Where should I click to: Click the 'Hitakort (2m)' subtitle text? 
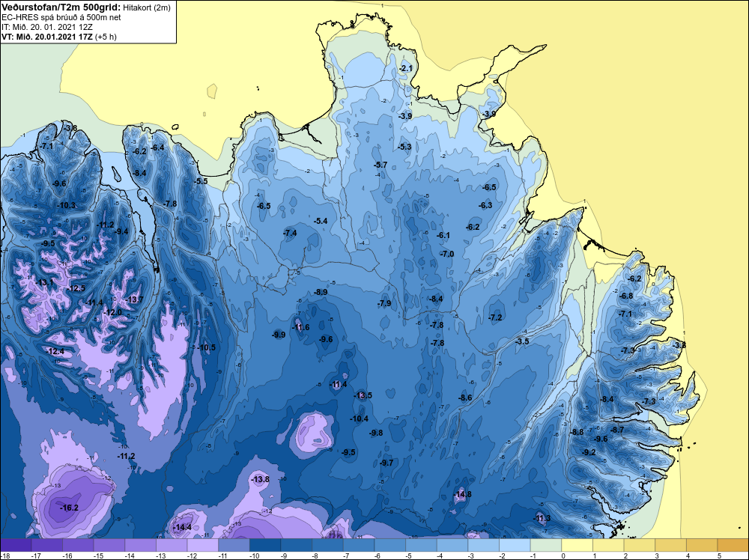click(146, 7)
